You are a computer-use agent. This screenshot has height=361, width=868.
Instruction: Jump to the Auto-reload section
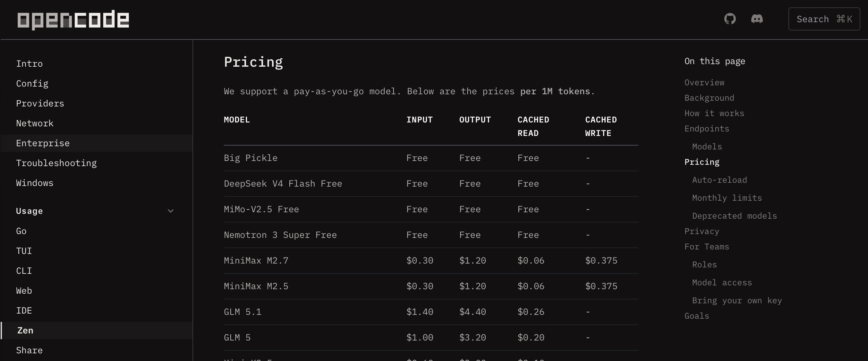click(719, 180)
